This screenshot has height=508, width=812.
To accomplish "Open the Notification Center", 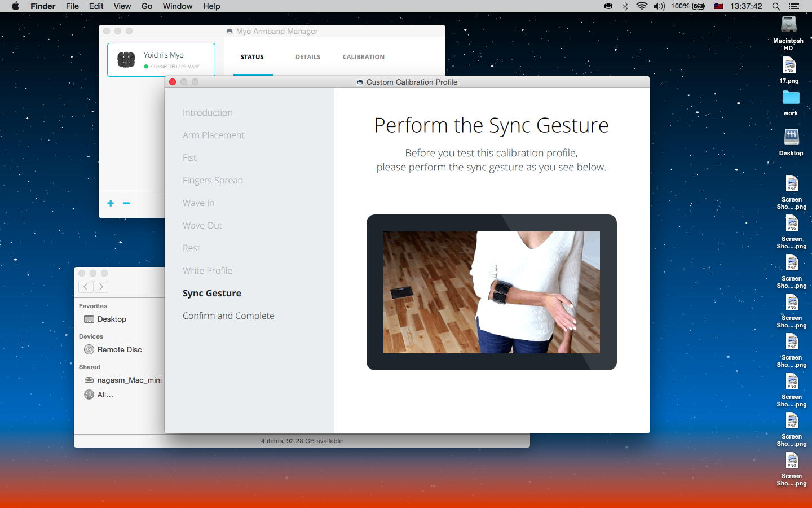I will coord(794,6).
